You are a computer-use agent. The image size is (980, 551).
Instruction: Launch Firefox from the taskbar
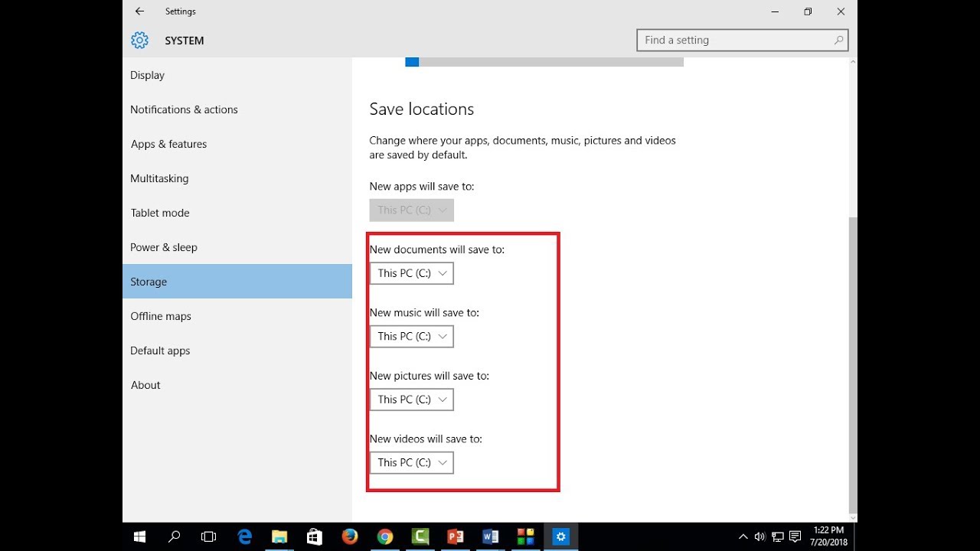click(349, 536)
